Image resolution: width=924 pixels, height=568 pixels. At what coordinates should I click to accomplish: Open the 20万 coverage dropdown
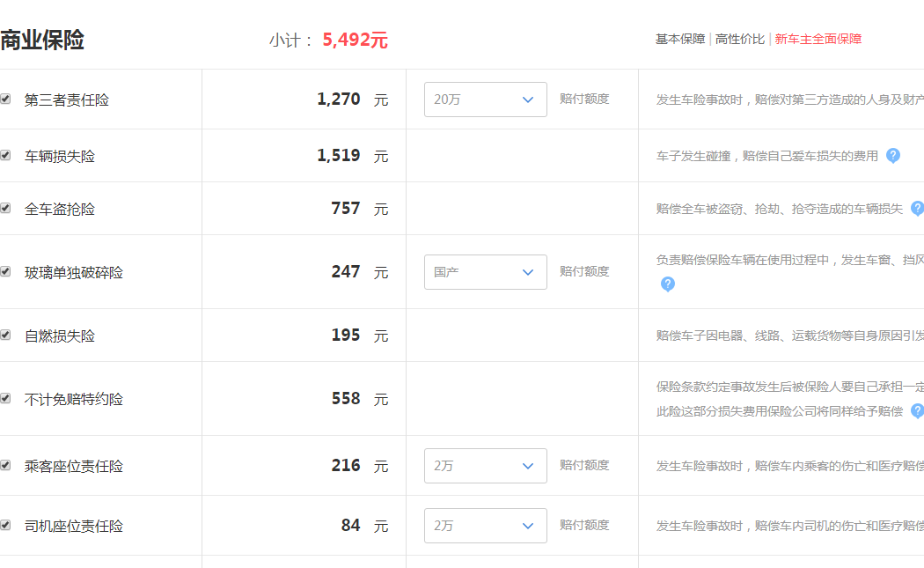(485, 100)
